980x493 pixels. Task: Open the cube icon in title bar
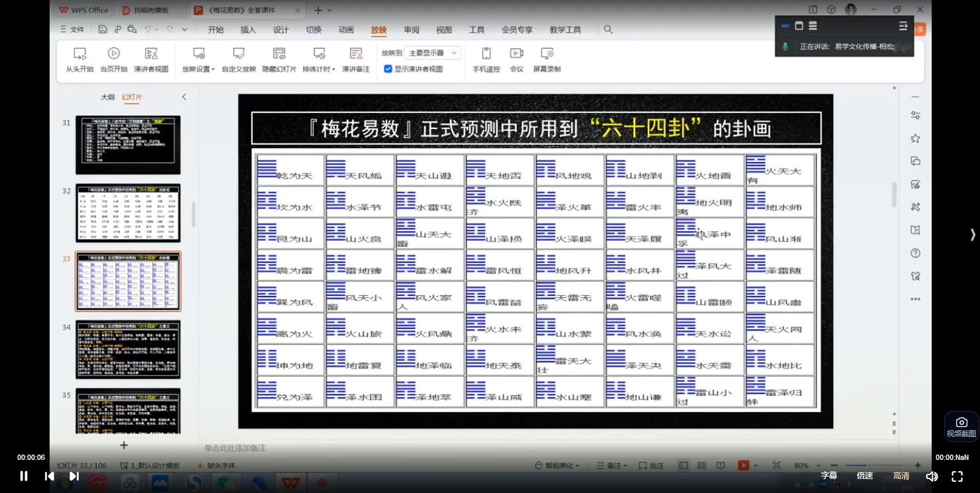tap(831, 9)
